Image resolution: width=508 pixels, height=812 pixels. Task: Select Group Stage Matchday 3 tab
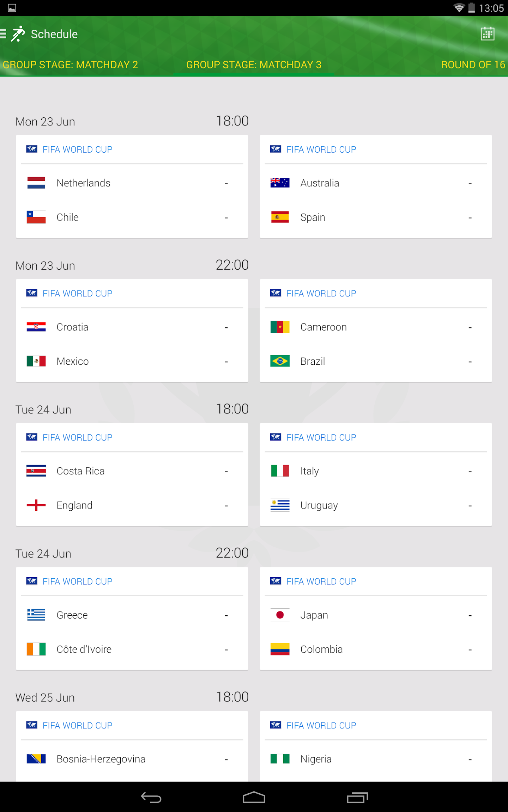tap(254, 65)
